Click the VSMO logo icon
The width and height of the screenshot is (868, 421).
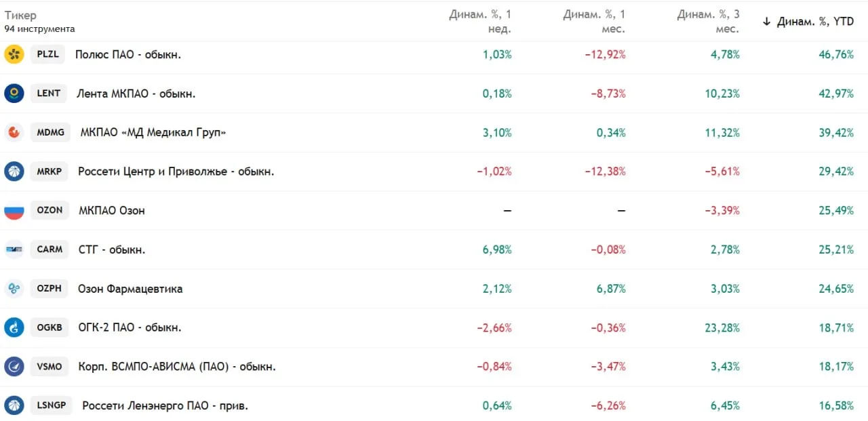(14, 367)
